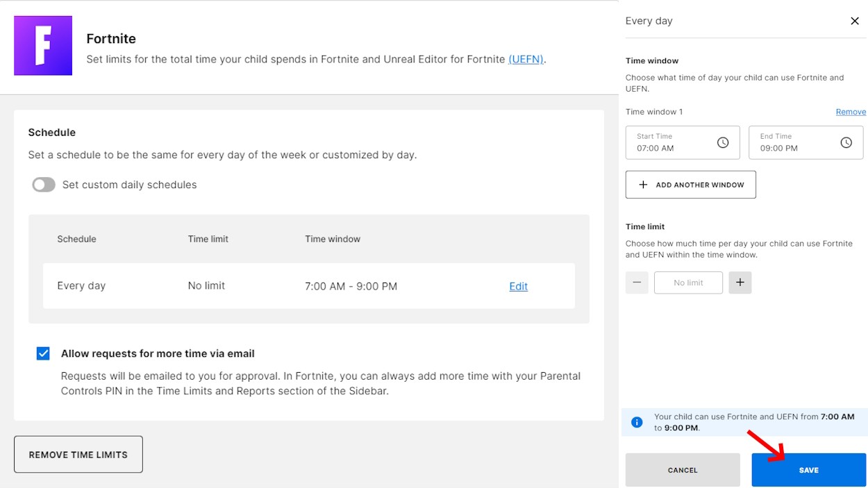Click the plus icon in Add Another Window
The width and height of the screenshot is (868, 488).
pos(643,185)
